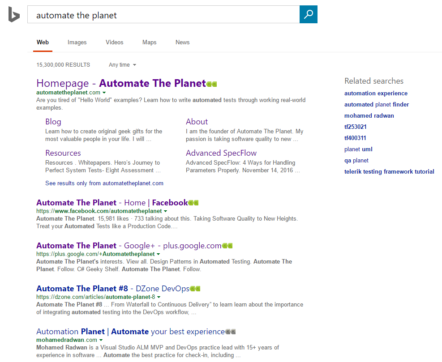Expand arrow next to mohamedradwan.com URL

(101, 340)
